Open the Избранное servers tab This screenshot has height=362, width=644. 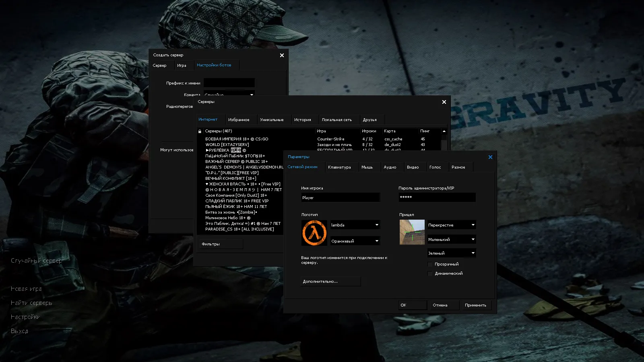[239, 120]
